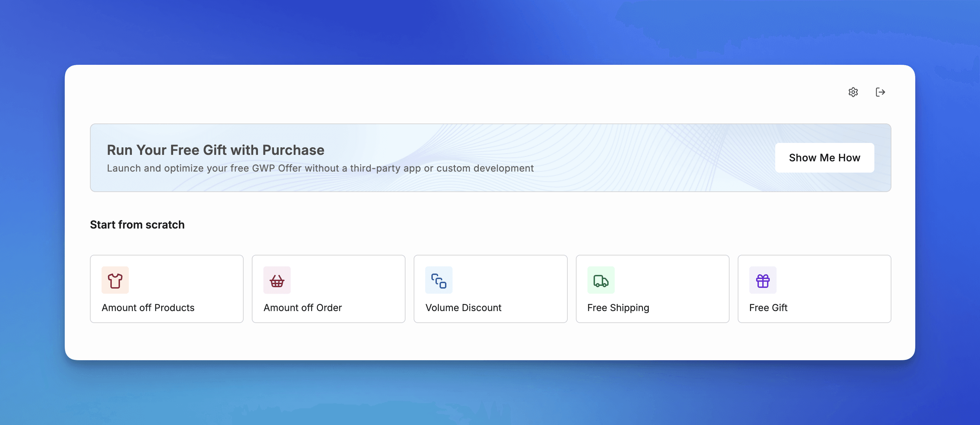Choose the Free Gift label

coord(768,308)
